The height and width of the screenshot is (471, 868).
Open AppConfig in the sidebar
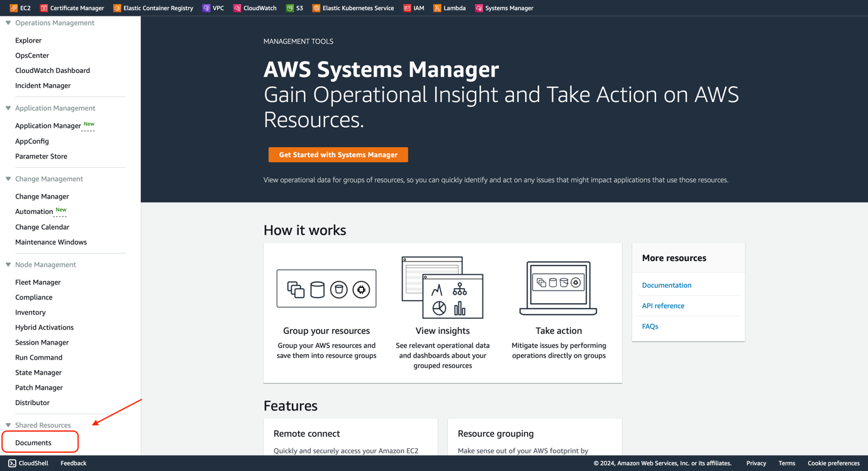click(32, 141)
